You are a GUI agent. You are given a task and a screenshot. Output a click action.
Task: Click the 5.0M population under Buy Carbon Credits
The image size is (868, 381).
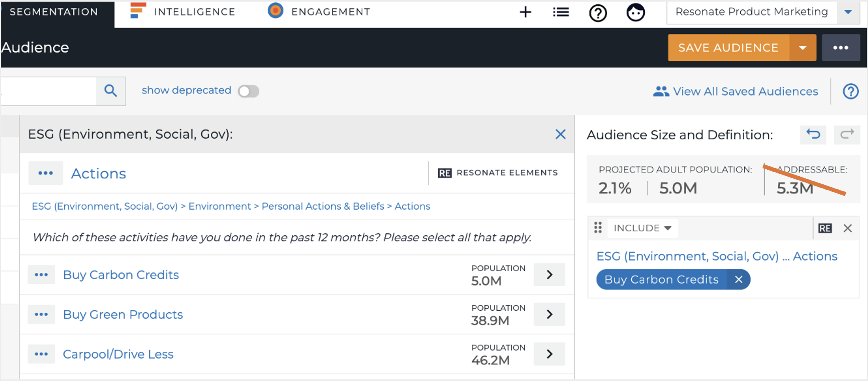point(486,281)
